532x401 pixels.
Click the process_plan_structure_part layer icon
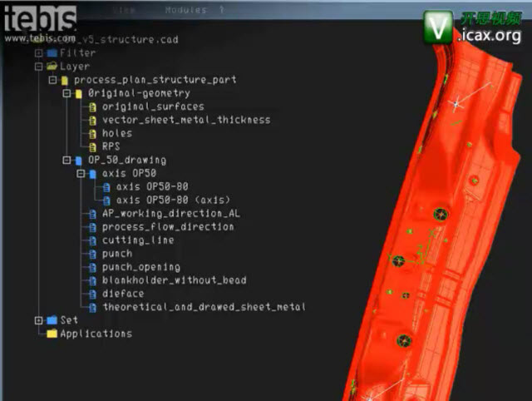(x=65, y=81)
